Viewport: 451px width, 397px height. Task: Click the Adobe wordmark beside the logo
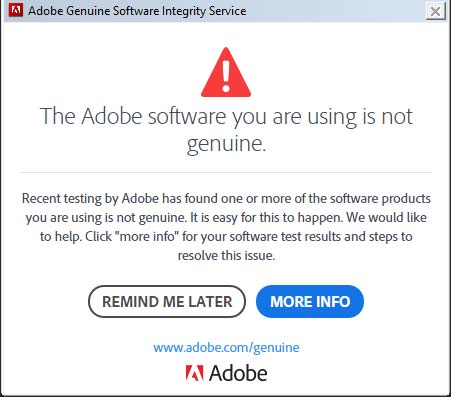(238, 373)
